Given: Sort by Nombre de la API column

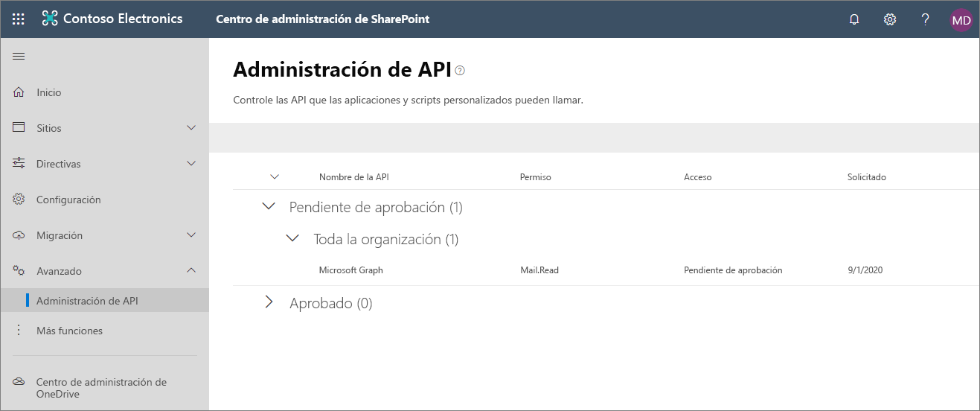Looking at the screenshot, I should 354,177.
